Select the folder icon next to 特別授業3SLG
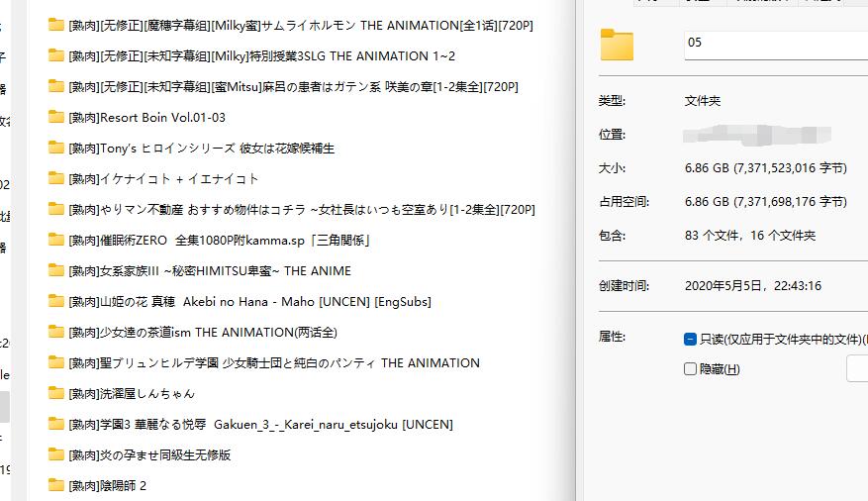This screenshot has height=501, width=868. (x=56, y=56)
